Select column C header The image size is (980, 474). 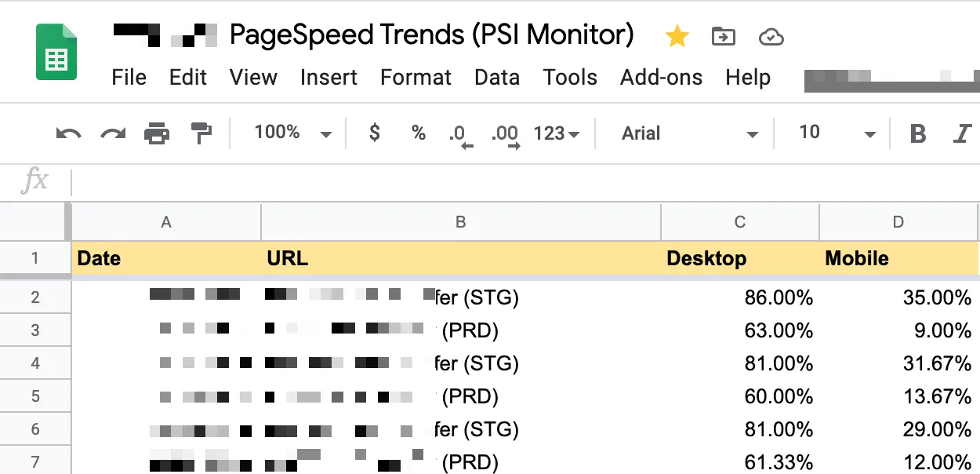740,222
